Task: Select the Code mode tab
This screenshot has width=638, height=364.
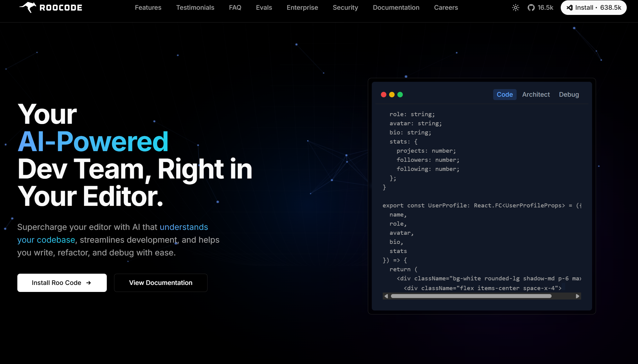Action: point(504,95)
